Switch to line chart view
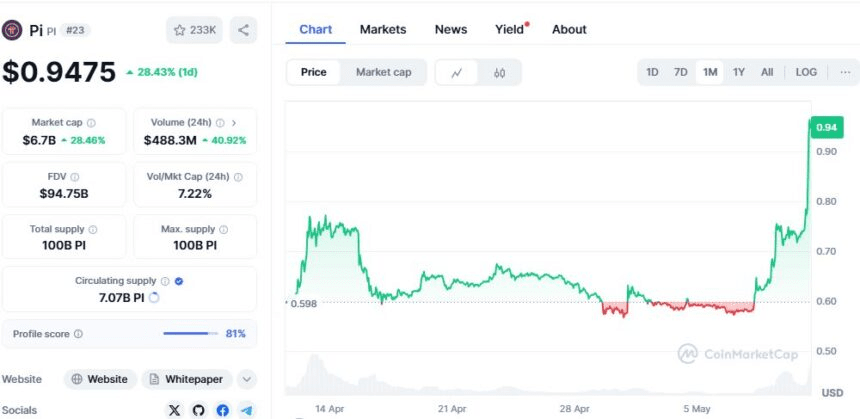Image resolution: width=860 pixels, height=419 pixels. 457,72
